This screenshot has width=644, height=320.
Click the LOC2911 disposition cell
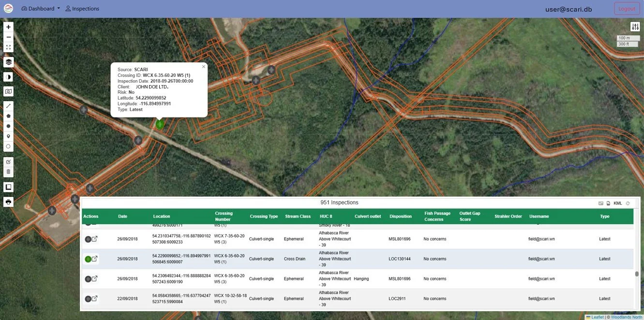(398, 299)
